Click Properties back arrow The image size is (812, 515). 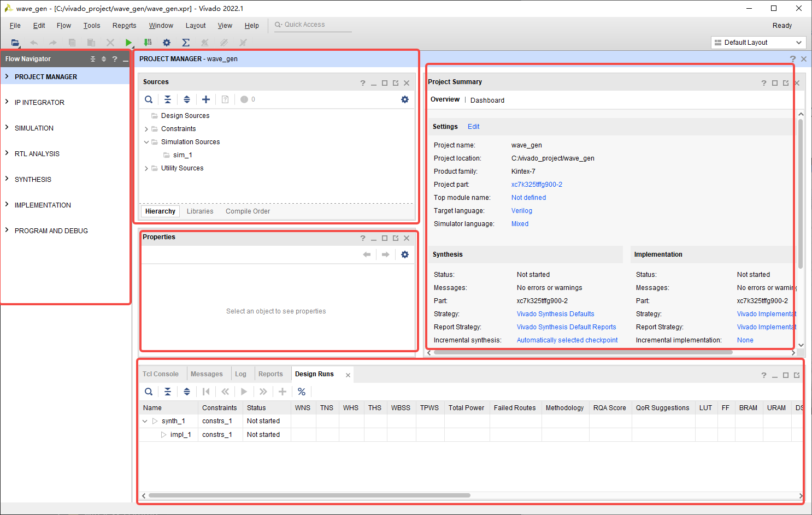pos(367,254)
